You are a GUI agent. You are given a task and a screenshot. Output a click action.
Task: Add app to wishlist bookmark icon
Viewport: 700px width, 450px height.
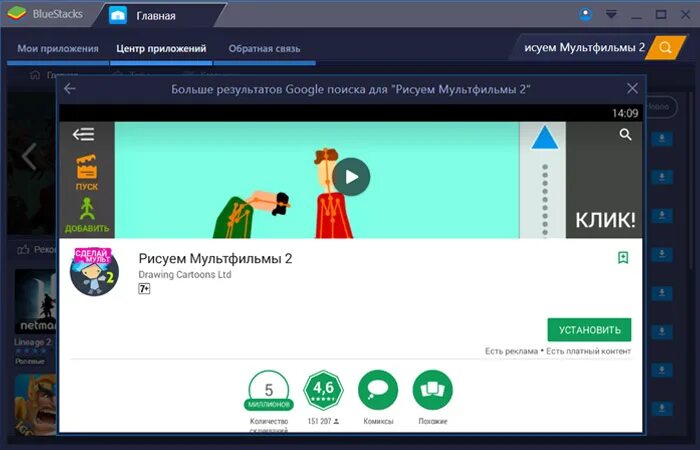click(623, 258)
